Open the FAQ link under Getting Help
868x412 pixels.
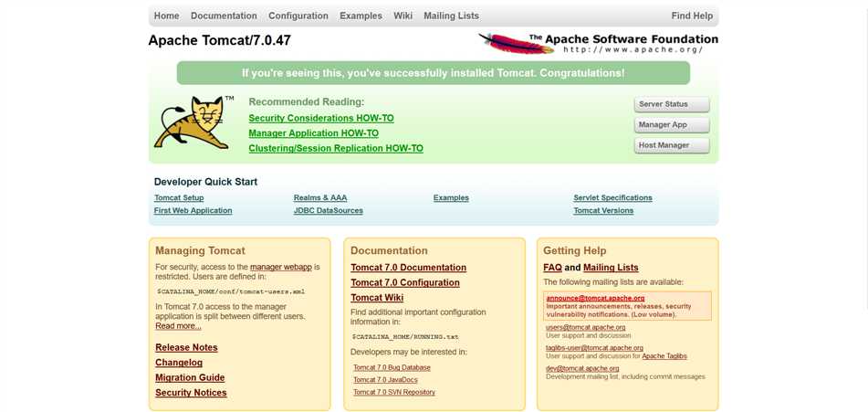click(x=552, y=268)
